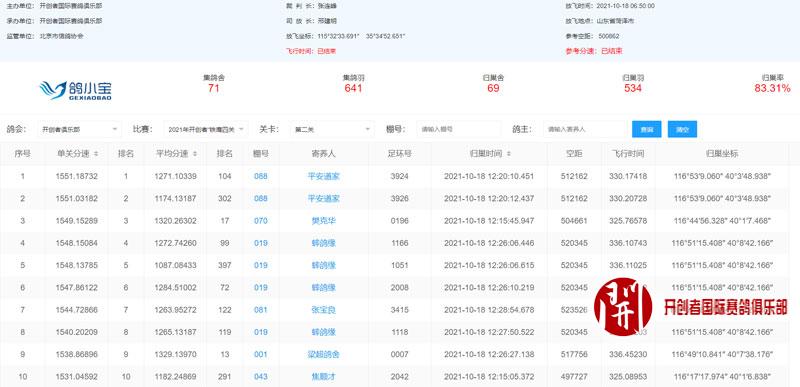This screenshot has width=800, height=387.
Task: Select speed value 1551.03182
Action: click(77, 198)
